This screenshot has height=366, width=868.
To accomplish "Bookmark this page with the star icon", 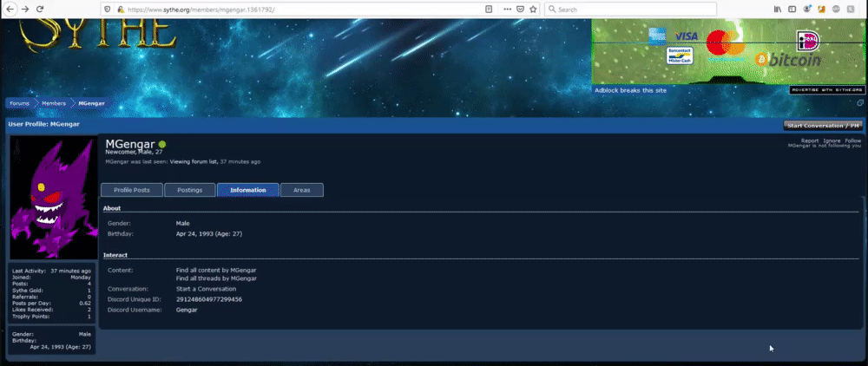I will (x=533, y=9).
